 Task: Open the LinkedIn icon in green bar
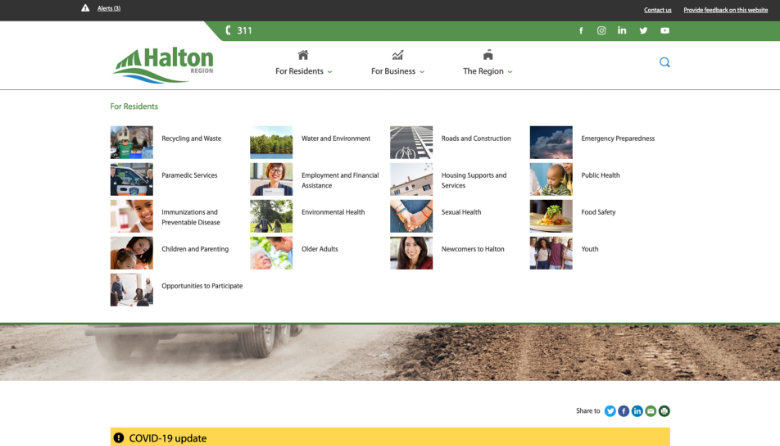tap(622, 30)
